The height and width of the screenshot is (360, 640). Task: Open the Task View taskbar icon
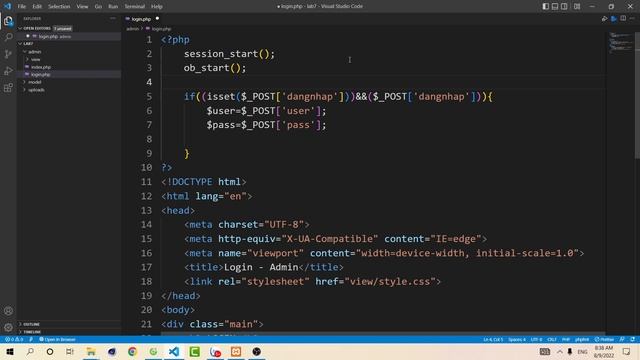tap(70, 351)
